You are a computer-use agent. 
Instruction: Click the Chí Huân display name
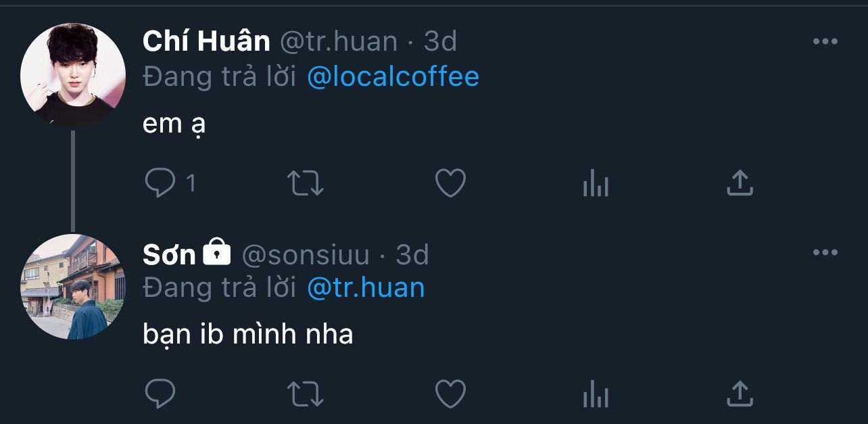(x=206, y=42)
